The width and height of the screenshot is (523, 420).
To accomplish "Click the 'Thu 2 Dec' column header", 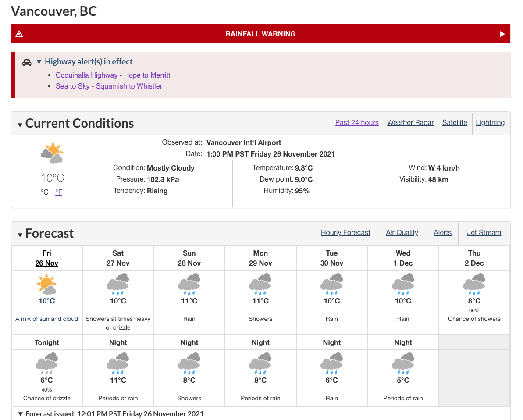I will click(x=474, y=258).
